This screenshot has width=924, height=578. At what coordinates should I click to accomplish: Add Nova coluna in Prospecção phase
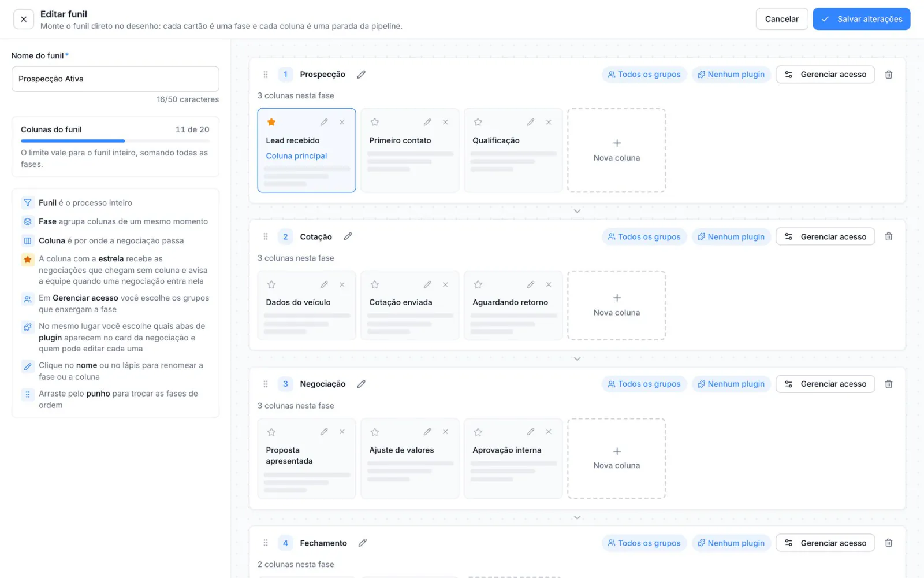coord(617,150)
